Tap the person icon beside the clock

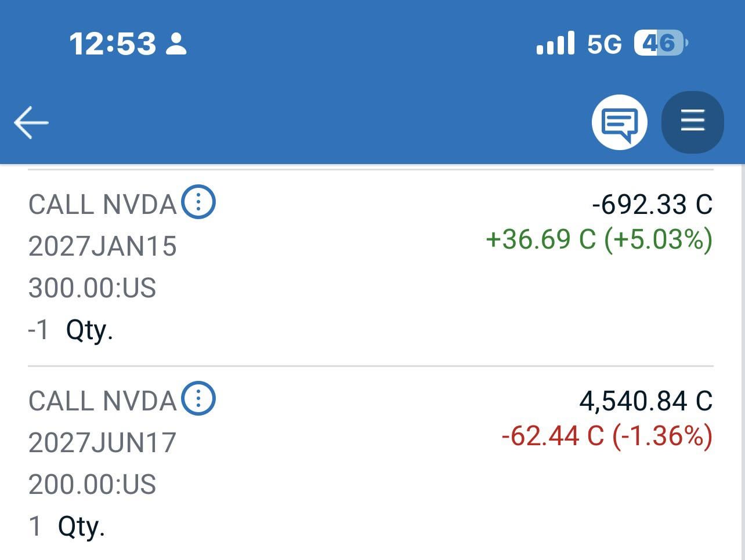tap(176, 44)
